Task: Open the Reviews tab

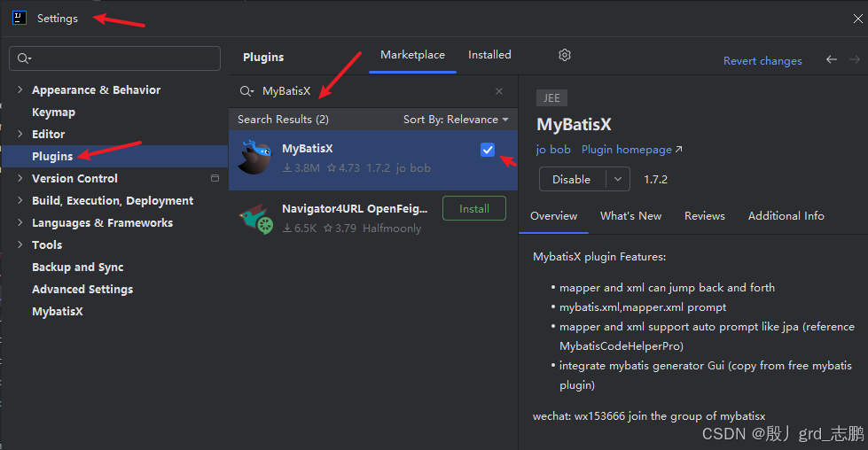Action: 705,216
